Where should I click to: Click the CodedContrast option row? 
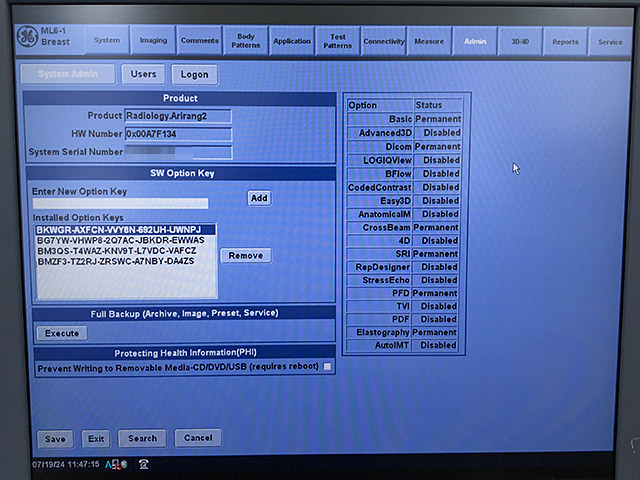tap(404, 187)
